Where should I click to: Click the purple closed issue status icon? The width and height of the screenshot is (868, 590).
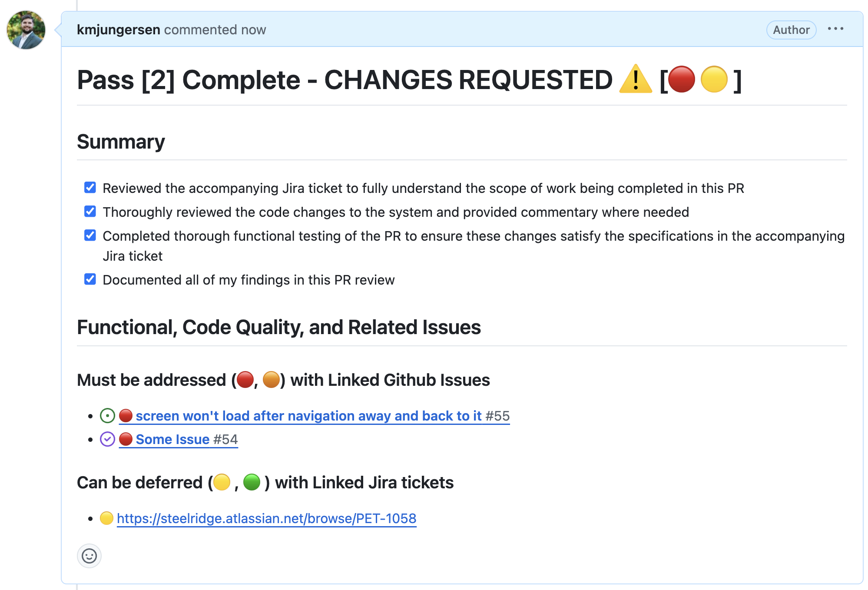click(x=106, y=439)
